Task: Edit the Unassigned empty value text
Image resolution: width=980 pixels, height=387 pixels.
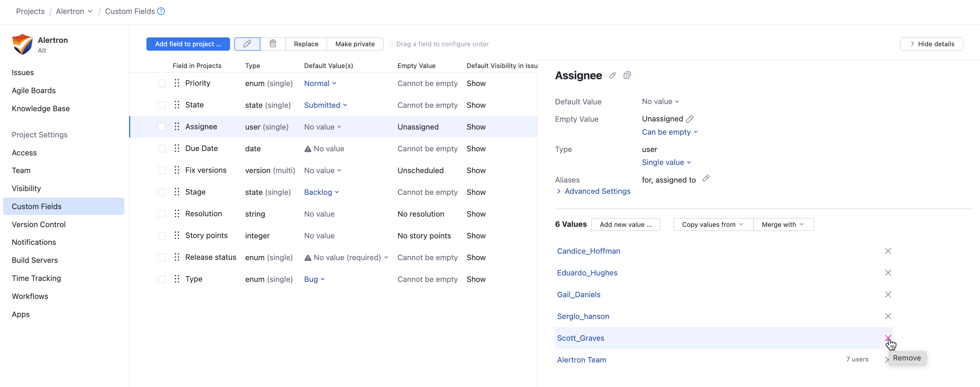Action: point(689,119)
